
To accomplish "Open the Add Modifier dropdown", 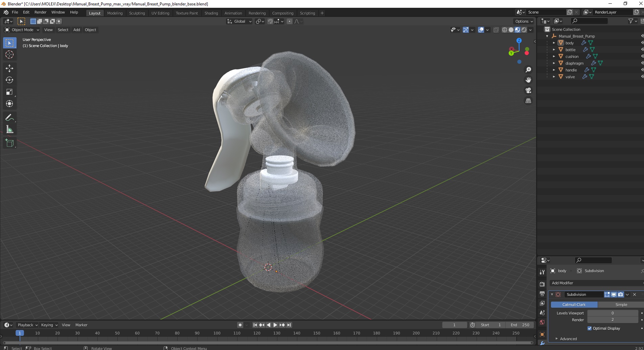I will tap(597, 283).
